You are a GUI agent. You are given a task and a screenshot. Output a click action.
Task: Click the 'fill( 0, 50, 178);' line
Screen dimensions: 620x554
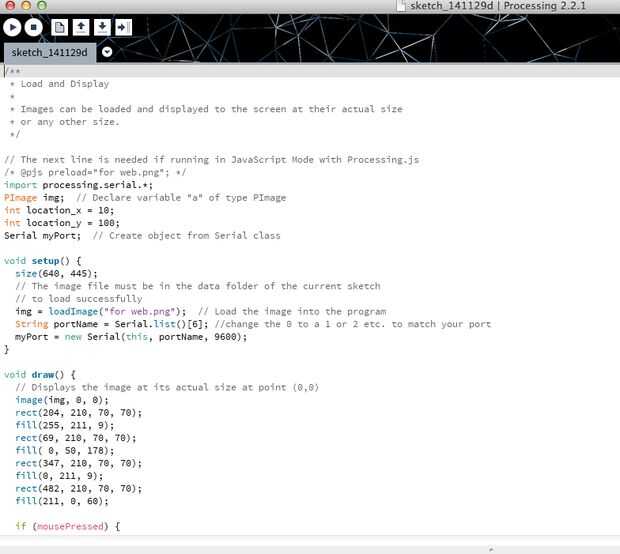pyautogui.click(x=64, y=451)
